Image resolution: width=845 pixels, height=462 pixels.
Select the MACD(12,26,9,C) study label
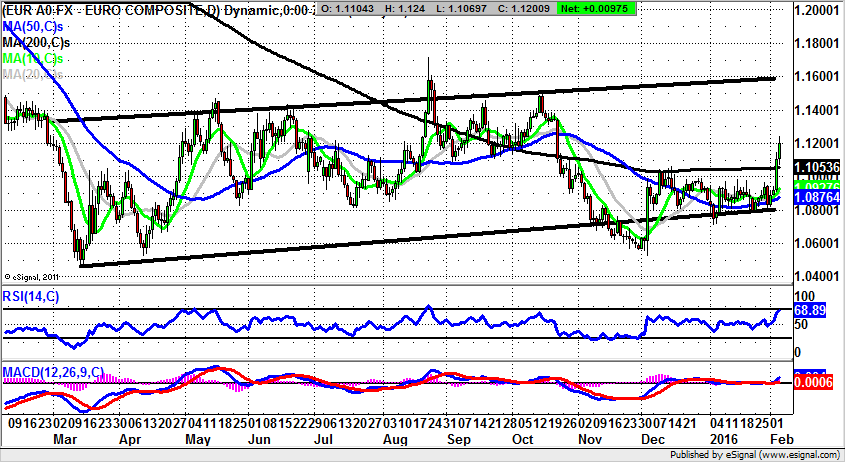[52, 372]
